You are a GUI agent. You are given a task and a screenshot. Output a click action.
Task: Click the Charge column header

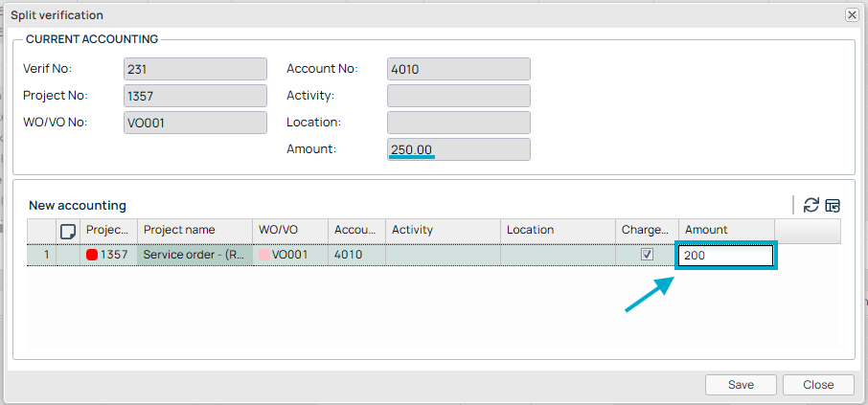click(x=647, y=231)
